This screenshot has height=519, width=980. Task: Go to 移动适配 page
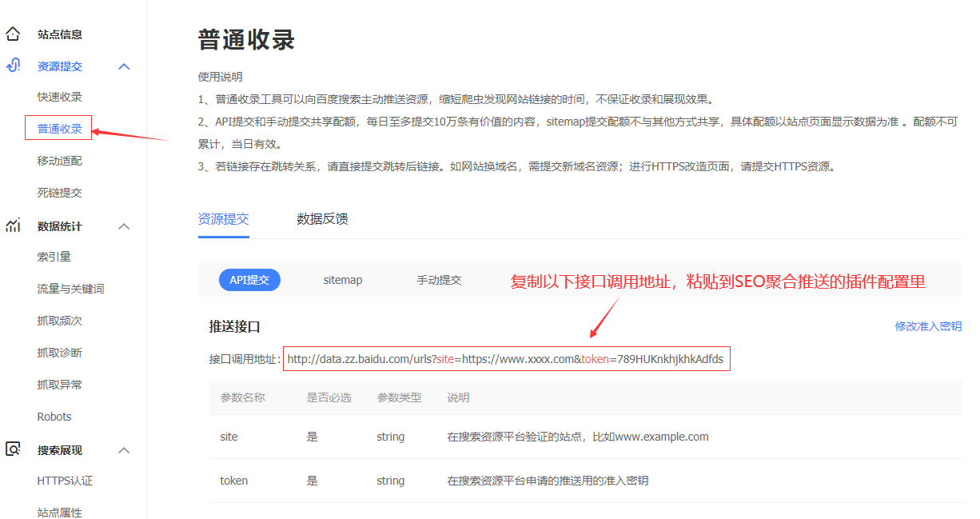point(60,161)
